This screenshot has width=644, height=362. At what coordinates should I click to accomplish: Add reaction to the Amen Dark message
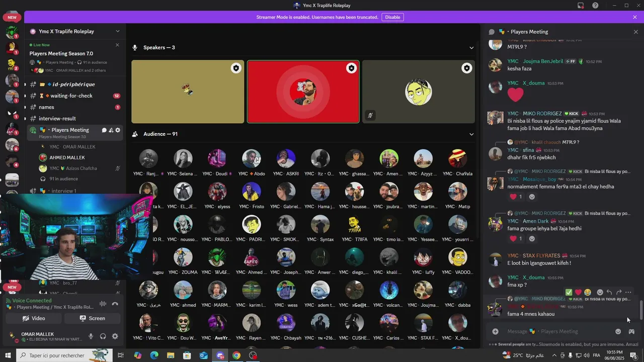tap(532, 239)
